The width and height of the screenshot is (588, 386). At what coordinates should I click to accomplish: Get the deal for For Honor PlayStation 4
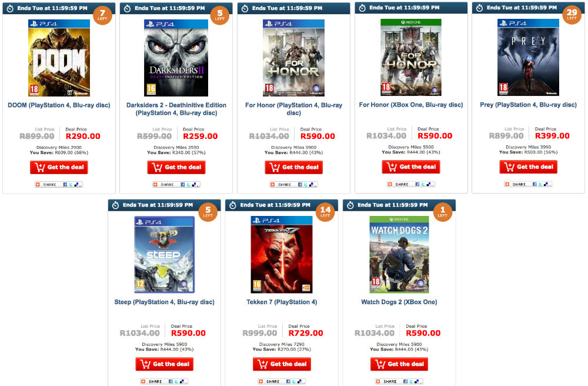coord(293,167)
